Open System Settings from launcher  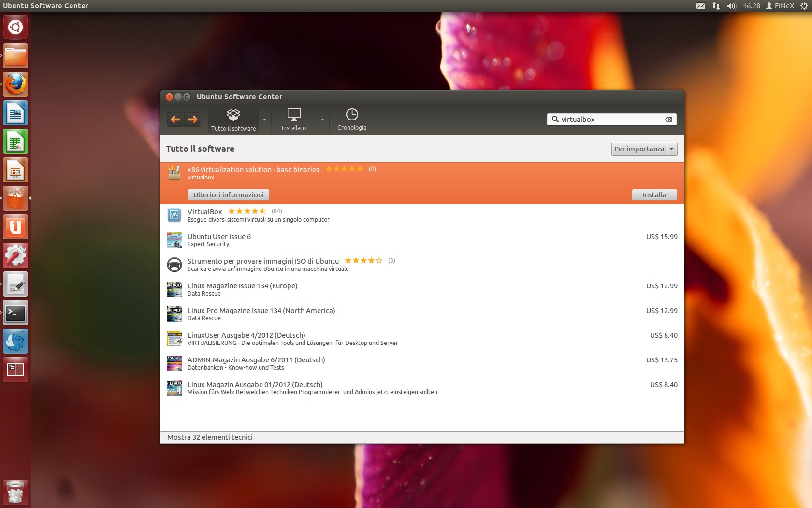(x=15, y=255)
